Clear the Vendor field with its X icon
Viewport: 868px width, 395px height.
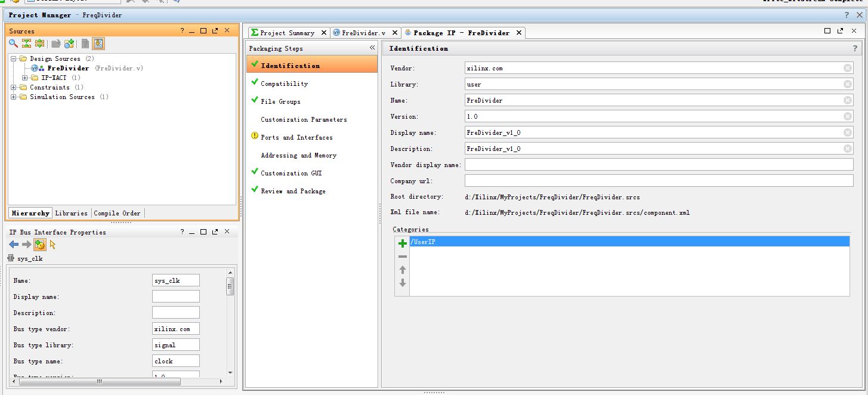pyautogui.click(x=848, y=68)
